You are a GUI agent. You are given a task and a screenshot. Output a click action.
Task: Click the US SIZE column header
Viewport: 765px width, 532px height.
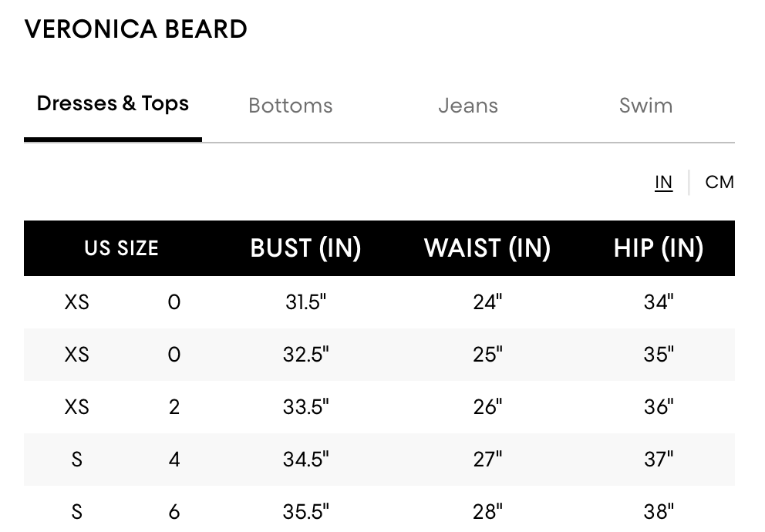(122, 248)
